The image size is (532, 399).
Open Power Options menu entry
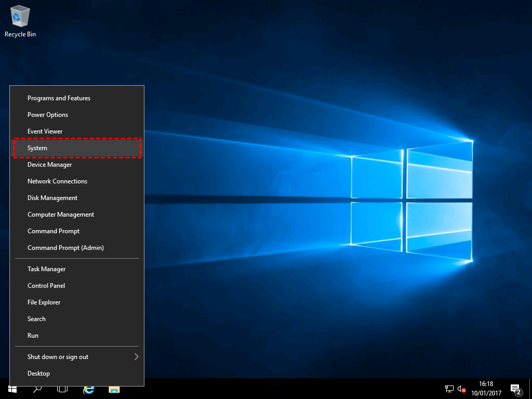pos(48,115)
